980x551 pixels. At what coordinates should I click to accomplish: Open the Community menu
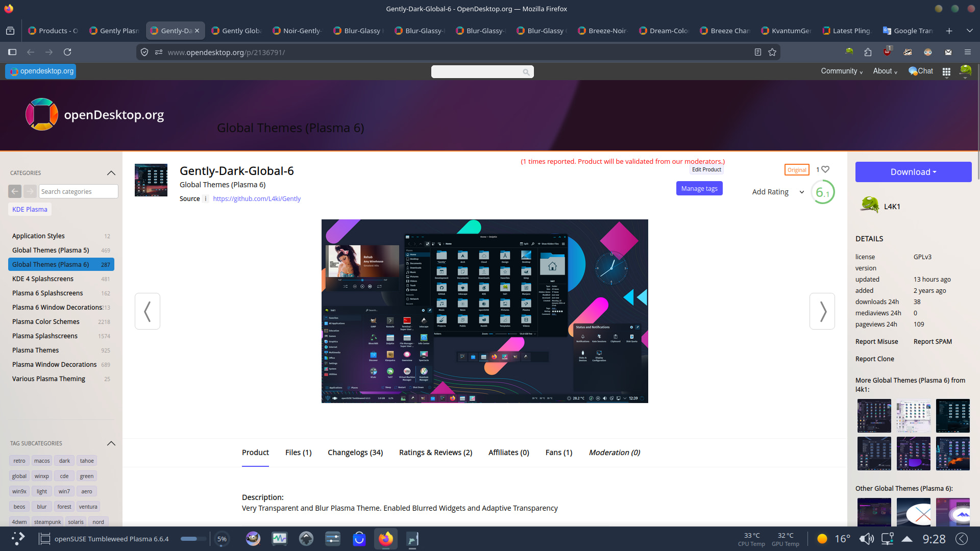coord(841,71)
